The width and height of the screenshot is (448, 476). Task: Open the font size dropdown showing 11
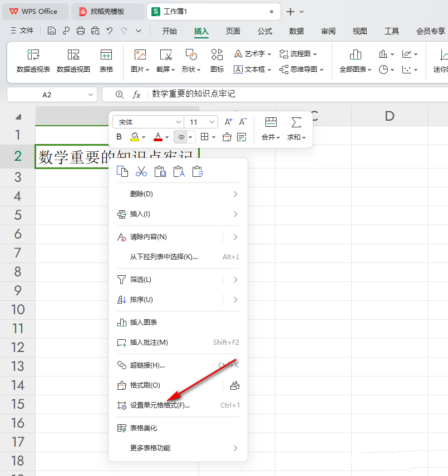click(x=211, y=122)
